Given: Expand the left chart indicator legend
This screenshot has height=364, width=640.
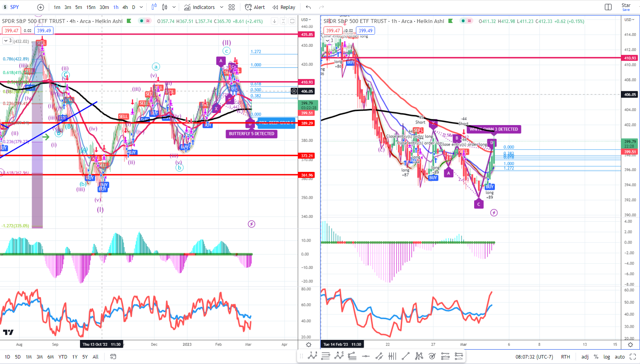Looking at the screenshot, I should click(7, 41).
